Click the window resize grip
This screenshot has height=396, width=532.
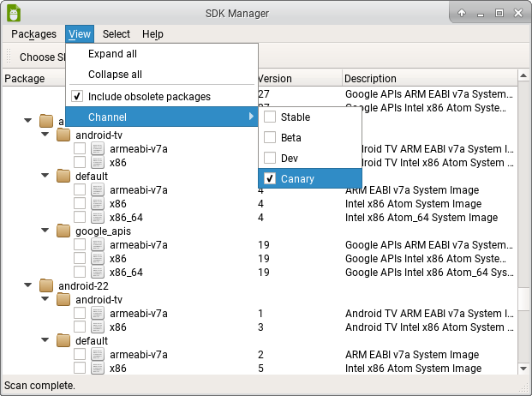pyautogui.click(x=525, y=388)
